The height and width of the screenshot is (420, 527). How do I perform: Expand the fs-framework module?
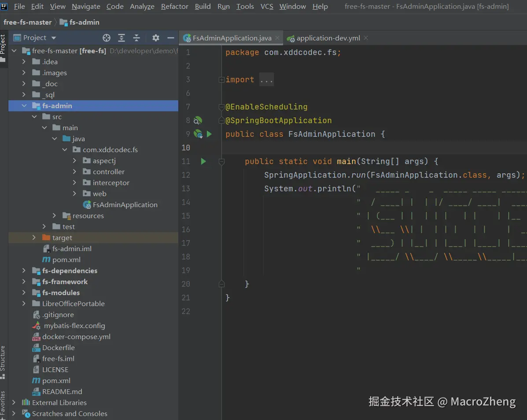(x=24, y=282)
